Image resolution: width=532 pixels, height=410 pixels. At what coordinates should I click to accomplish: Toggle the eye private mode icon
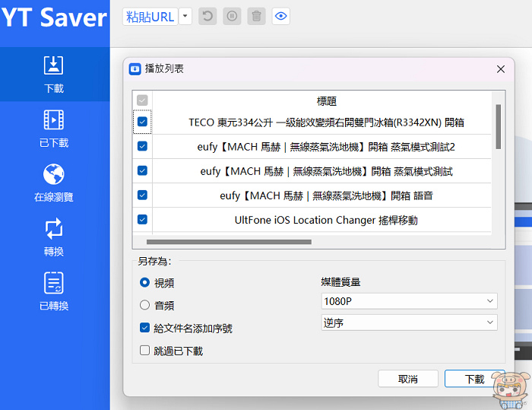[280, 16]
